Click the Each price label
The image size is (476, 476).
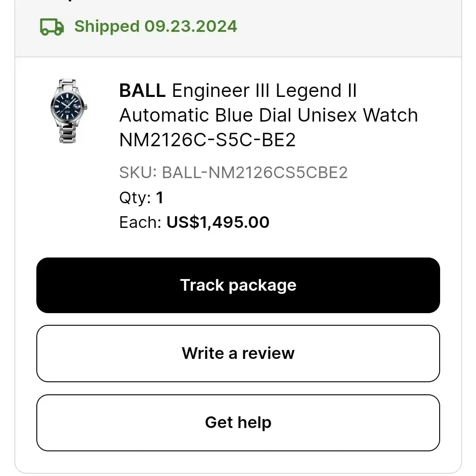click(x=140, y=222)
